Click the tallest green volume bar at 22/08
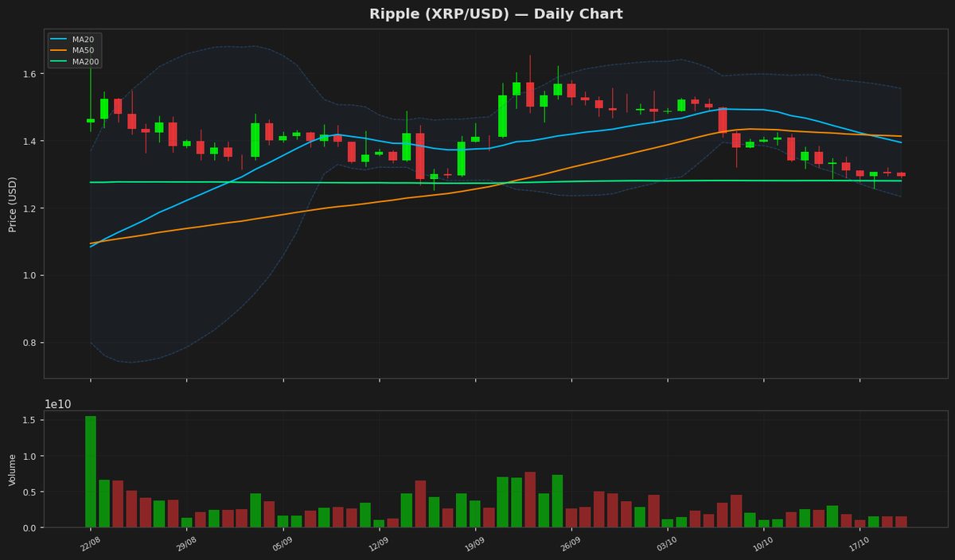The image size is (955, 560). point(91,472)
